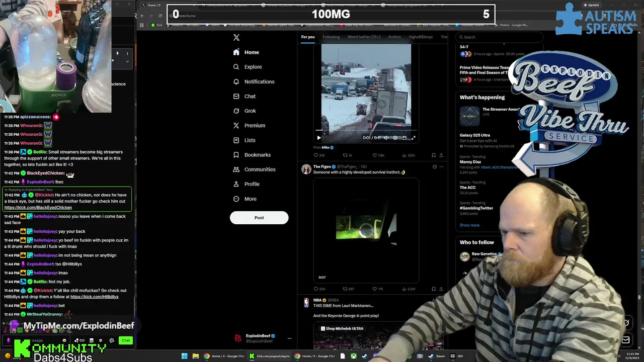The height and width of the screenshot is (362, 644).
Task: Switch to the For you tab
Action: 308,37
